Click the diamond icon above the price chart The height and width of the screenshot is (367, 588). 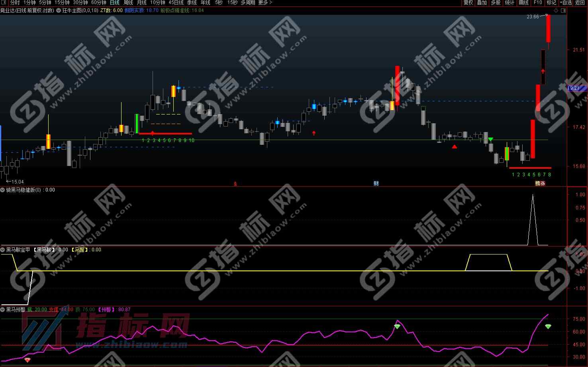[x=556, y=11]
